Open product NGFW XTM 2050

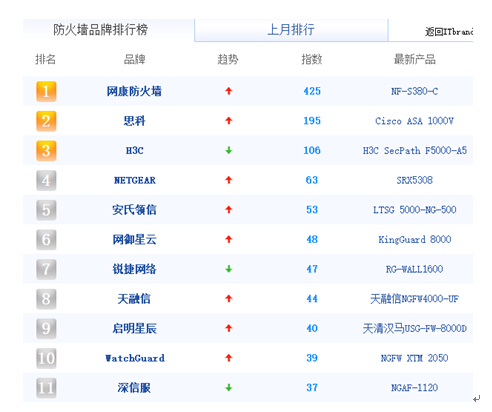(414, 358)
